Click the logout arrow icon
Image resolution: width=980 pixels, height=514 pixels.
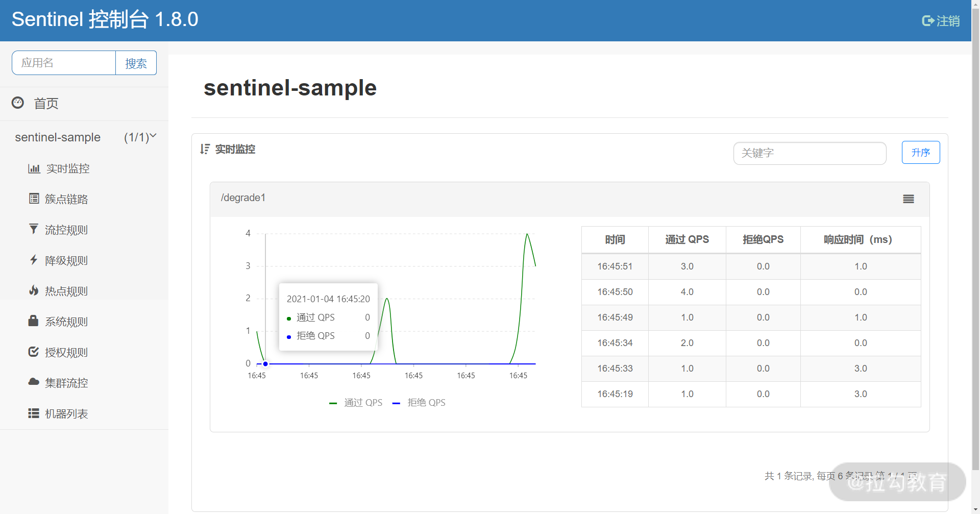(x=928, y=21)
